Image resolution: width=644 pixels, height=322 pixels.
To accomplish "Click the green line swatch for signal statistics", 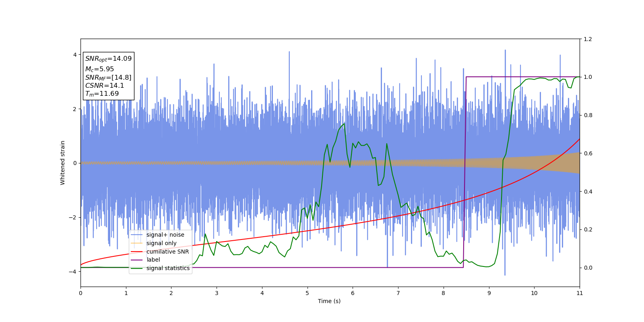I will pyautogui.click(x=137, y=268).
